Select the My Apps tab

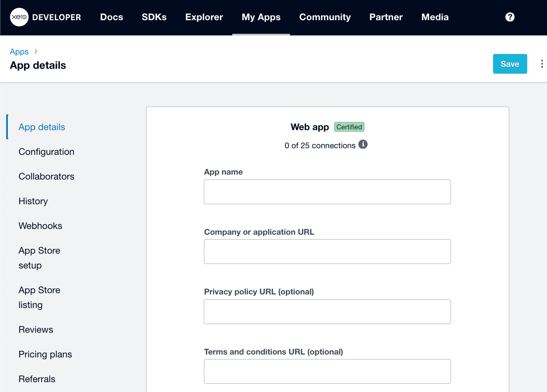point(261,17)
